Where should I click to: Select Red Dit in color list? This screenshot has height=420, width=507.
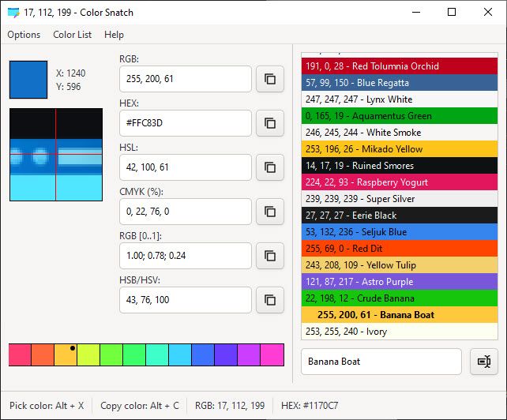(x=400, y=249)
